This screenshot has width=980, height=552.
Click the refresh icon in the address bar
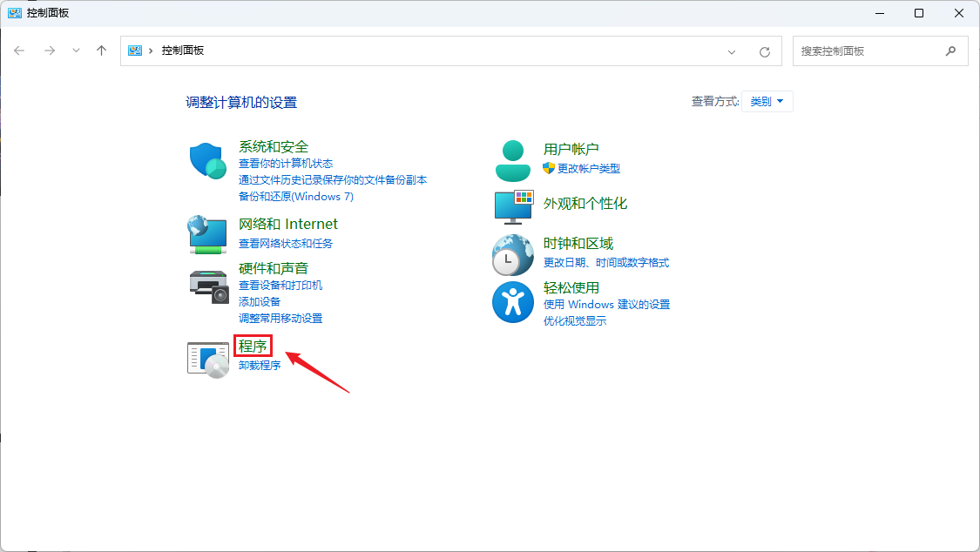pyautogui.click(x=765, y=50)
